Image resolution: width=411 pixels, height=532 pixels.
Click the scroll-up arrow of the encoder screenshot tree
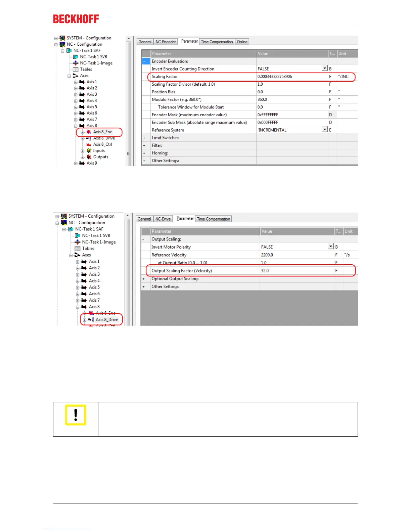click(x=128, y=39)
